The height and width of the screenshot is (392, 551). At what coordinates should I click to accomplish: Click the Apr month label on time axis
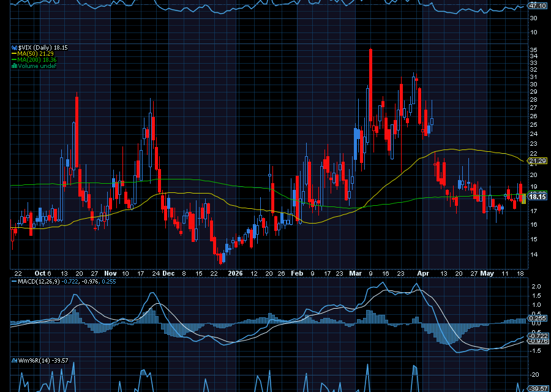point(423,274)
